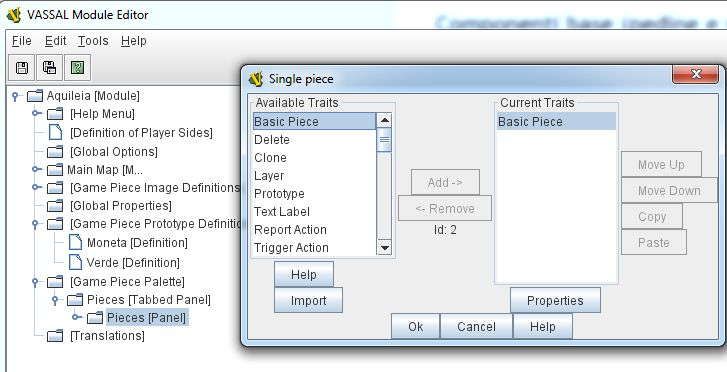727x372 pixels.
Task: Select Layer in Available Traits
Action: (x=314, y=176)
